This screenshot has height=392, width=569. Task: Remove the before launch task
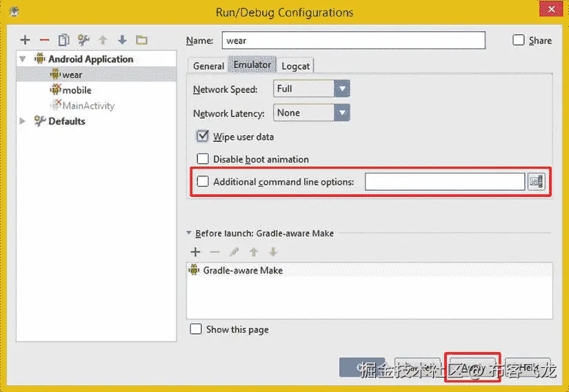[x=214, y=251]
